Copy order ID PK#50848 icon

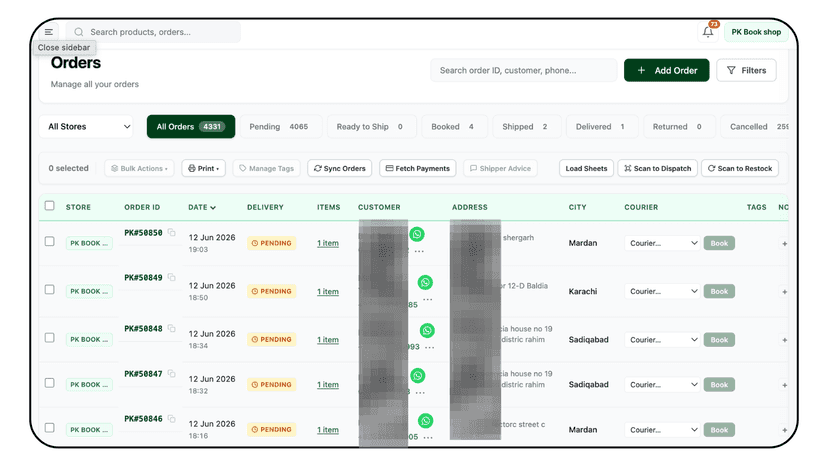point(172,328)
